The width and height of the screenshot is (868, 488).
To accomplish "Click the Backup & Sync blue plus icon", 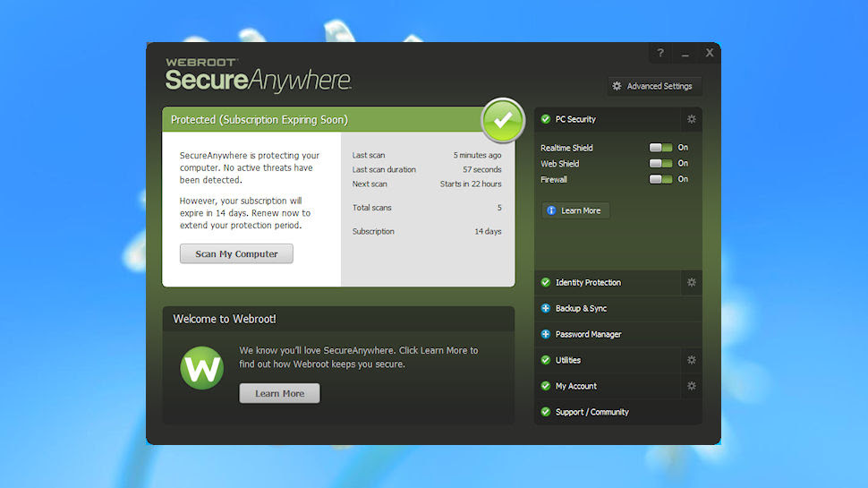I will point(545,309).
